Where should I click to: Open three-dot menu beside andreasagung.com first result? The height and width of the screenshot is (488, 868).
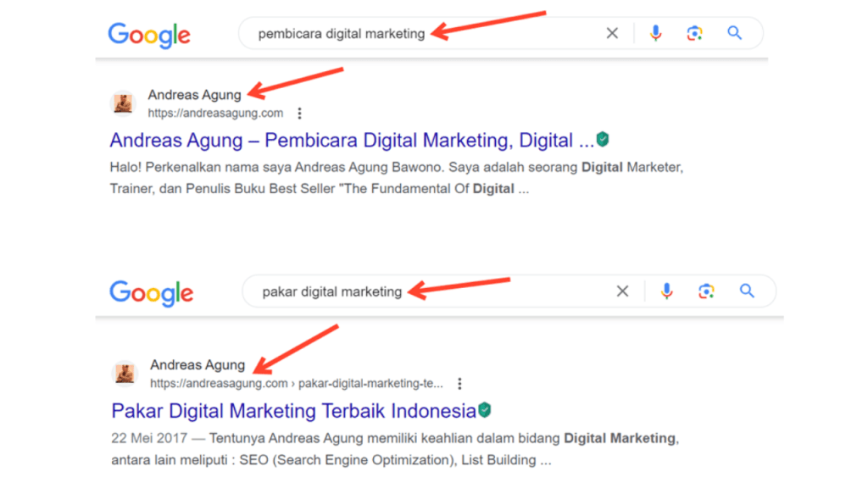pyautogui.click(x=299, y=114)
